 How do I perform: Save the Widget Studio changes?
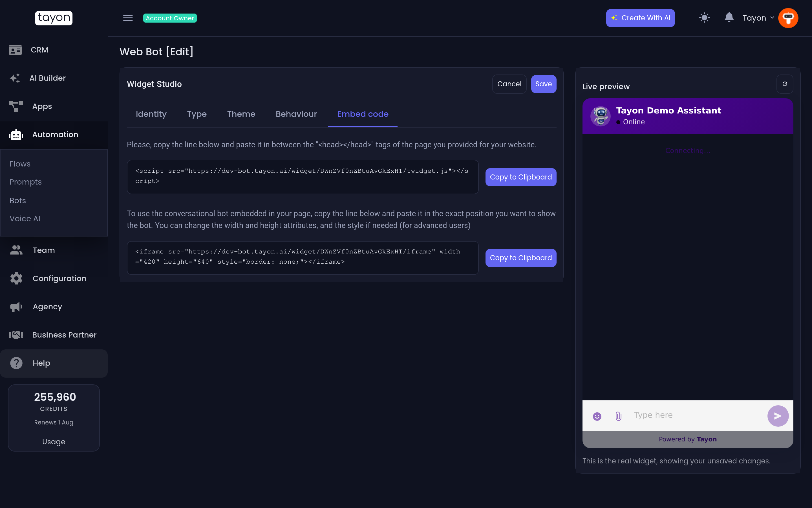point(543,84)
